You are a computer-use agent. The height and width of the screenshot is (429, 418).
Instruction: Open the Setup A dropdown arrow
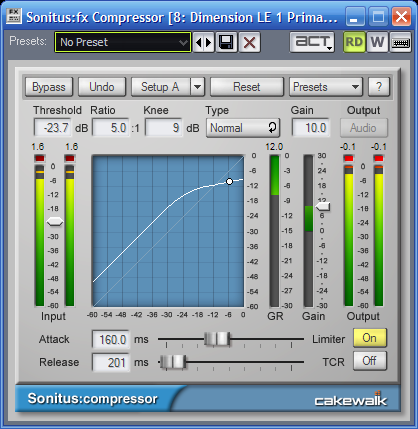coord(198,87)
